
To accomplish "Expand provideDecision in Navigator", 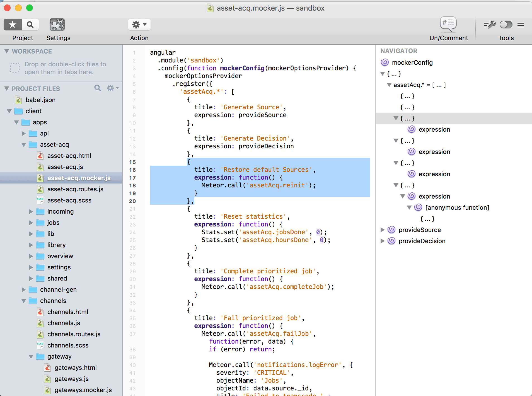I will coord(383,241).
